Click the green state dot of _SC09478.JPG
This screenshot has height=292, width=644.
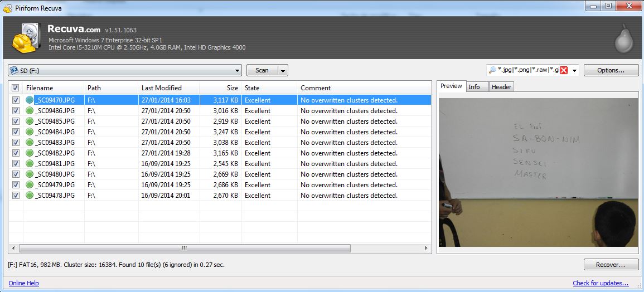click(30, 196)
